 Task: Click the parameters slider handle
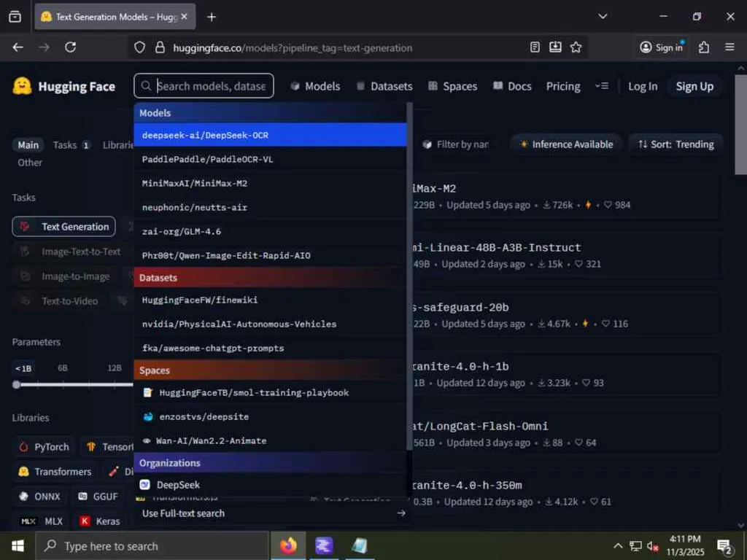pos(16,385)
